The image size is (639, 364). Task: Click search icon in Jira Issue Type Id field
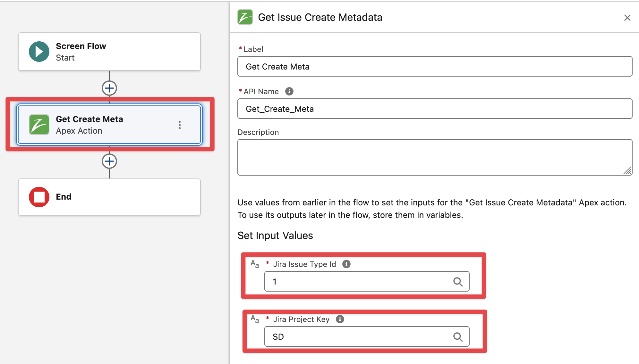(x=458, y=282)
